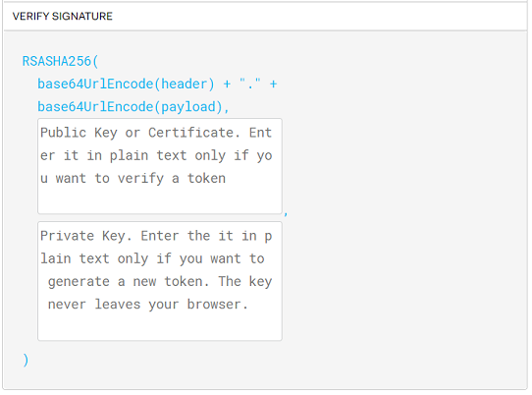Click the blank space below 'verify a token'
This screenshot has width=532, height=395.
pyautogui.click(x=160, y=200)
